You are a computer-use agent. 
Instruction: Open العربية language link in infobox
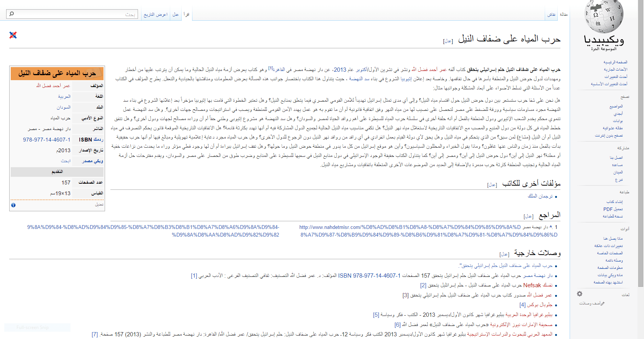[64, 97]
